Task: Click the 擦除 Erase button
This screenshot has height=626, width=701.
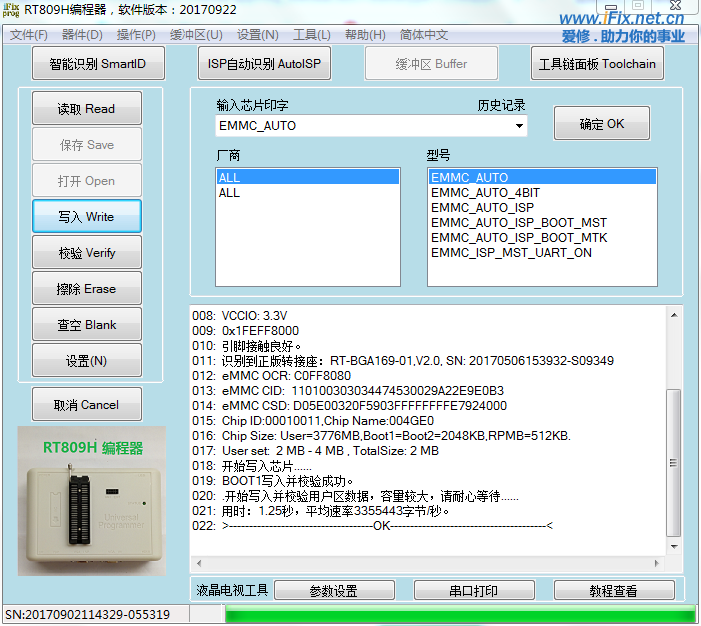Action: tap(87, 289)
